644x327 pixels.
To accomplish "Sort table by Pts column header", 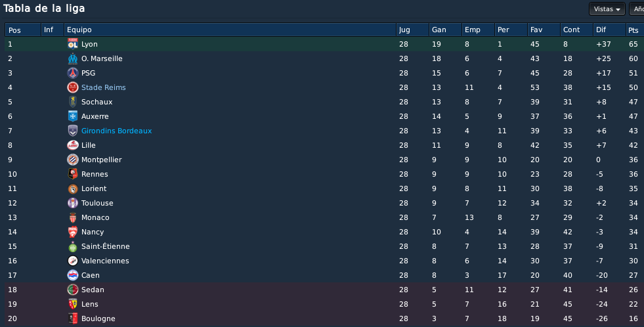I will click(x=635, y=30).
